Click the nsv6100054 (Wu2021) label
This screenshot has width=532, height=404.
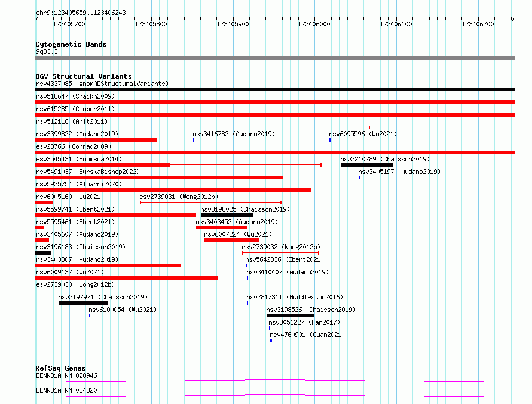click(x=123, y=310)
